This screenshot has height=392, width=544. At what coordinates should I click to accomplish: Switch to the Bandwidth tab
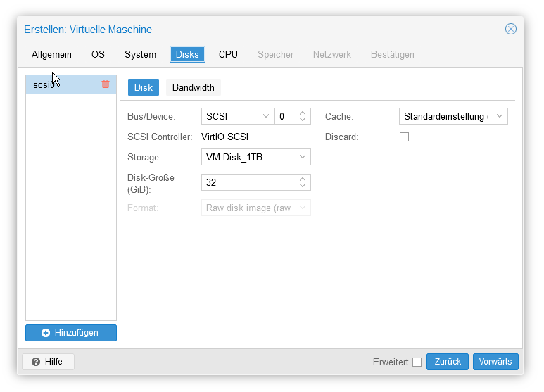click(x=194, y=87)
